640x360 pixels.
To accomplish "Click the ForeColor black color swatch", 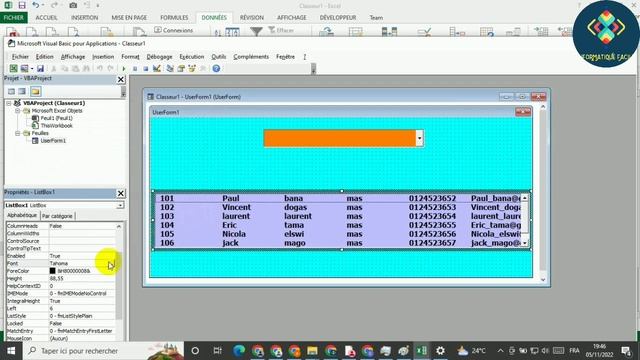I will pos(52,271).
